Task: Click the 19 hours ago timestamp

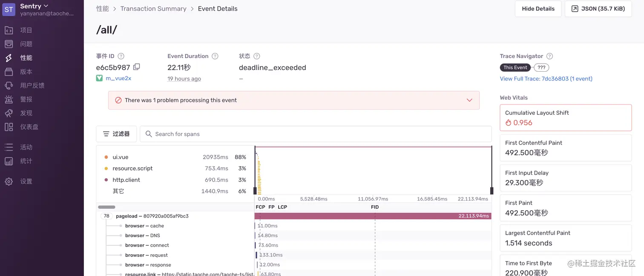Action: pos(184,79)
